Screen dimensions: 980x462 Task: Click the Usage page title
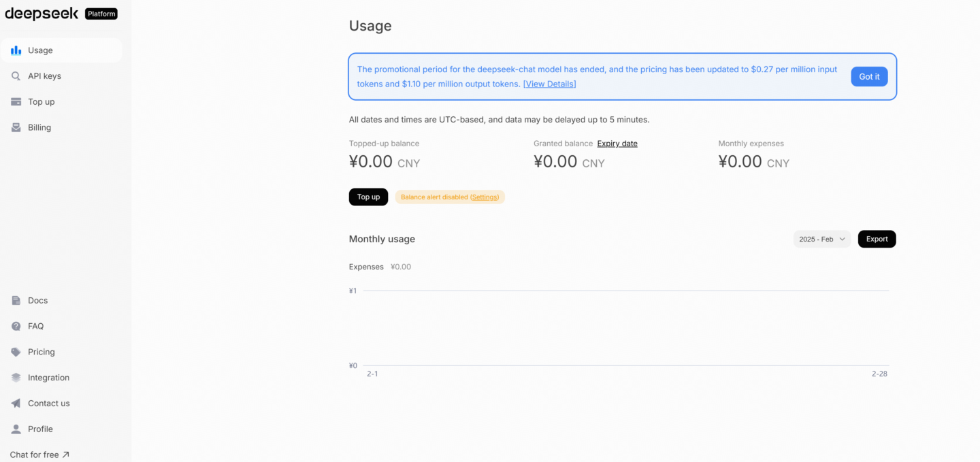370,26
